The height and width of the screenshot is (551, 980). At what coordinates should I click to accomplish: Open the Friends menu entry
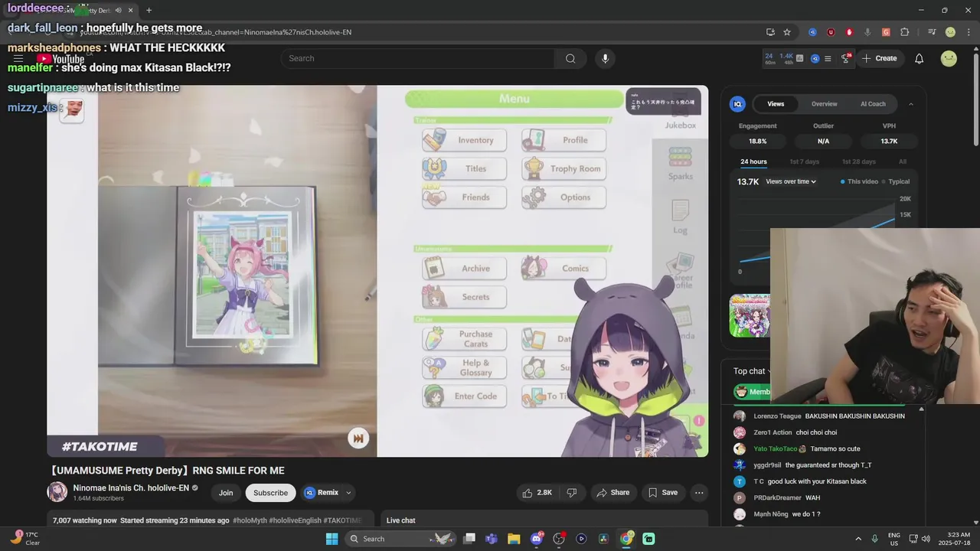click(x=464, y=197)
